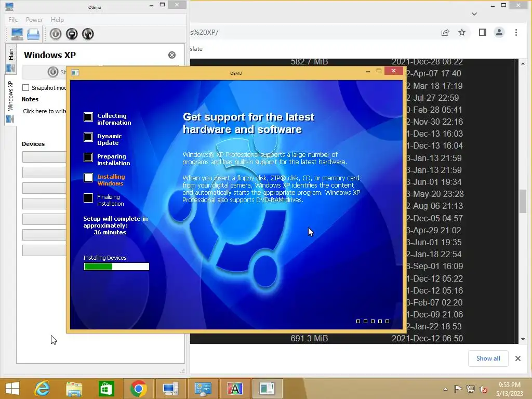Click the power start toolbar icon

(56, 34)
